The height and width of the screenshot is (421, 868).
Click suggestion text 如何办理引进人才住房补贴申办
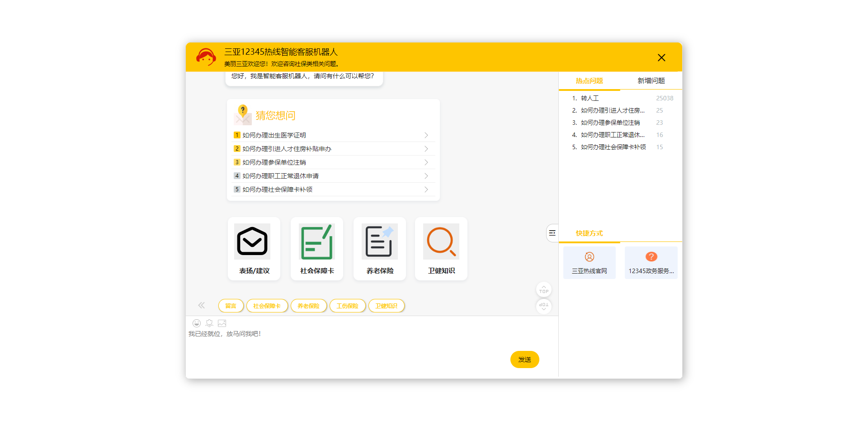coord(287,149)
